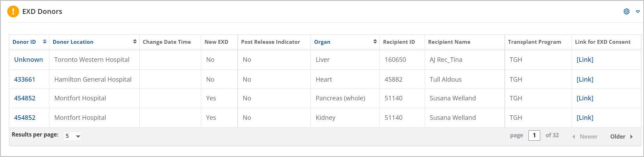The width and height of the screenshot is (644, 157).
Task: Open the Results per page dropdown
Action: [x=72, y=136]
